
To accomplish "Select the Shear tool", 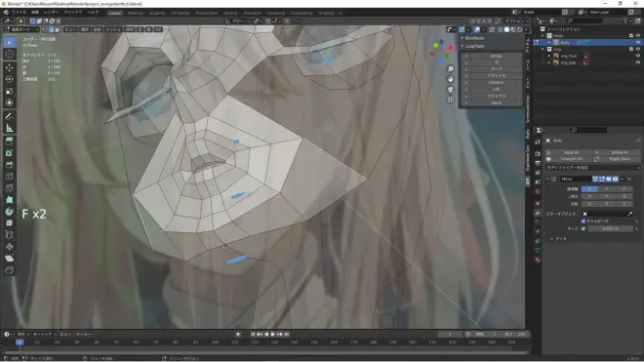I will click(10, 259).
